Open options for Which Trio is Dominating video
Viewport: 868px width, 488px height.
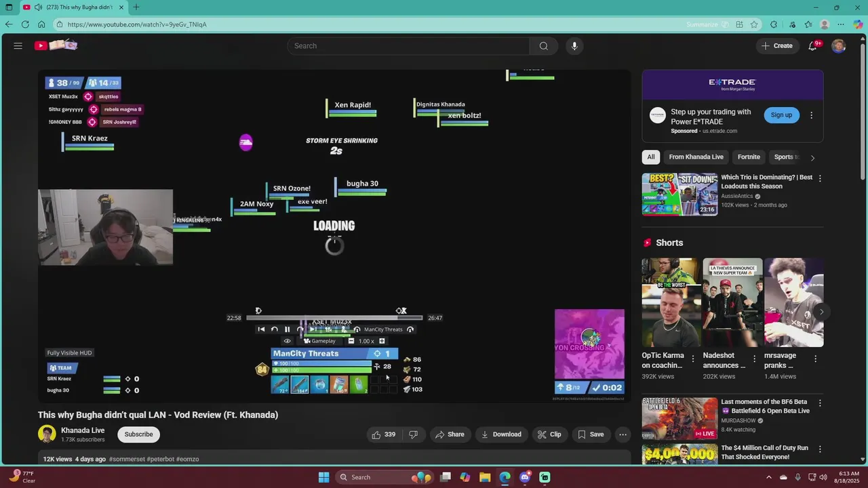click(820, 178)
